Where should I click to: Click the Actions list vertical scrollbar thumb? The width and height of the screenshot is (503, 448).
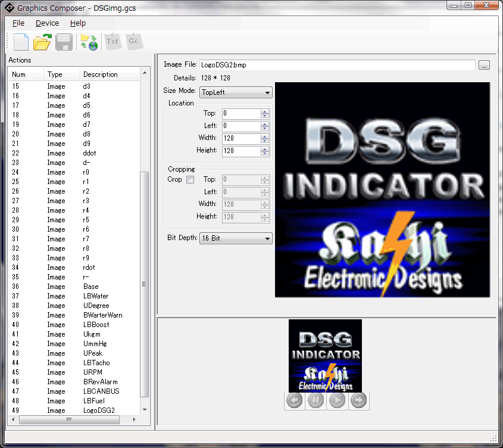[145, 284]
